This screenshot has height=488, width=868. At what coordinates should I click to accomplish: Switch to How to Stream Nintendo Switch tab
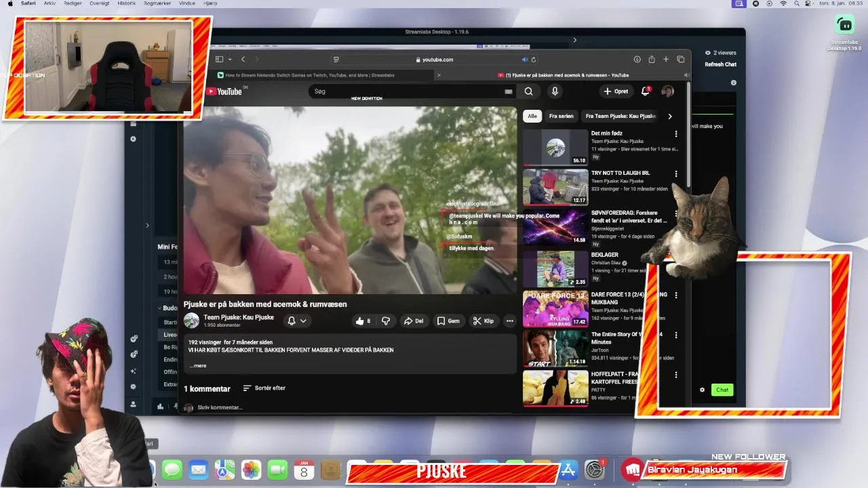pos(309,75)
